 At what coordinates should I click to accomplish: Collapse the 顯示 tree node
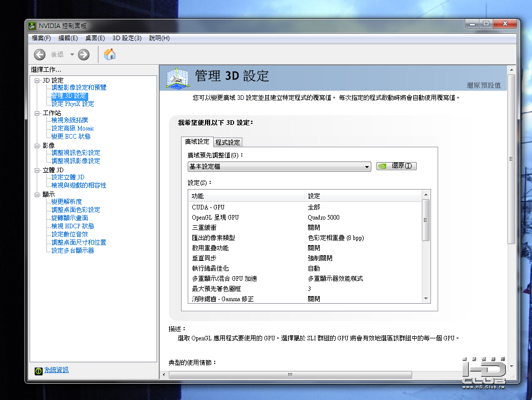[x=37, y=195]
